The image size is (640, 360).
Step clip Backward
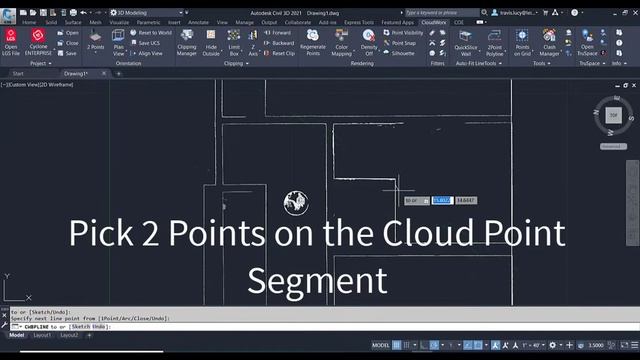tap(279, 43)
